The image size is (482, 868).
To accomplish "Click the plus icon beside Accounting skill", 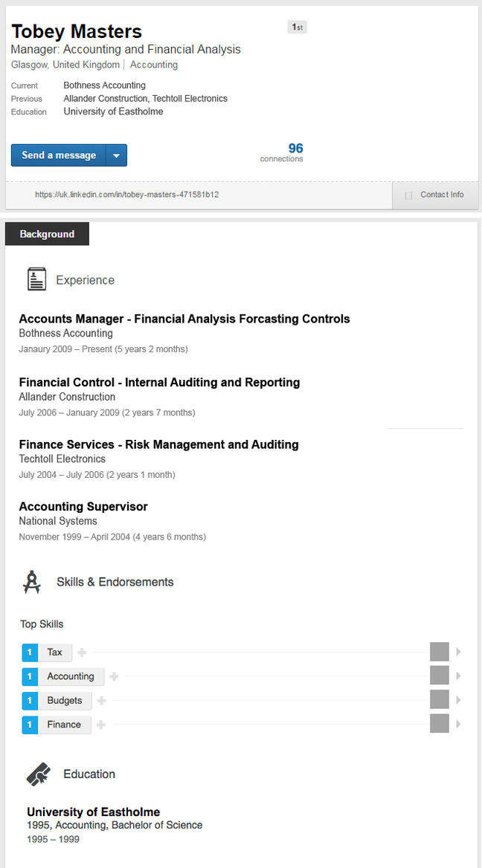I will pyautogui.click(x=114, y=676).
